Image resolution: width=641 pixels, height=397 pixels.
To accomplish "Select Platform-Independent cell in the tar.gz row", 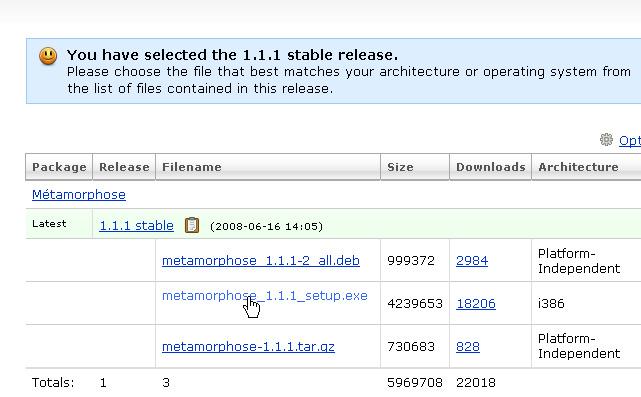I will [x=579, y=346].
